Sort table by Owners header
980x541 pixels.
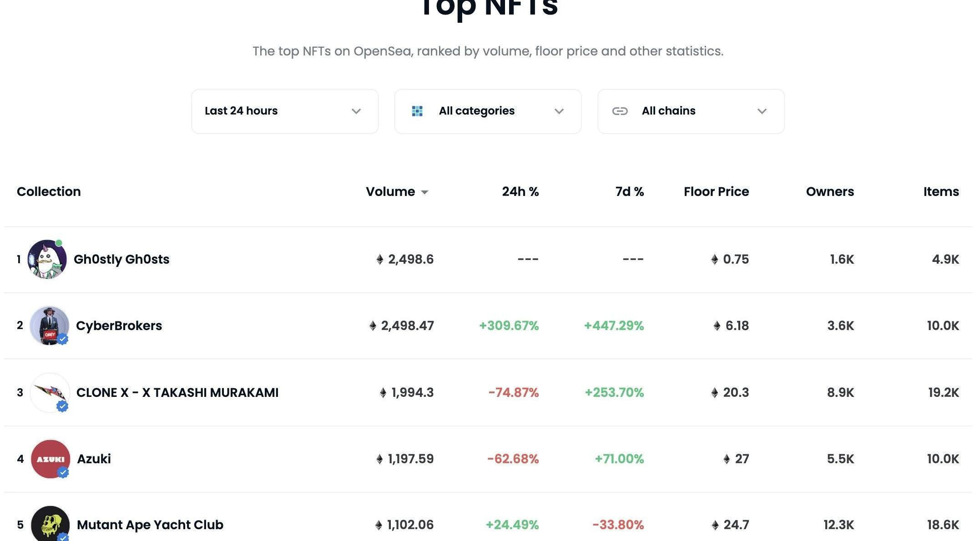click(830, 191)
